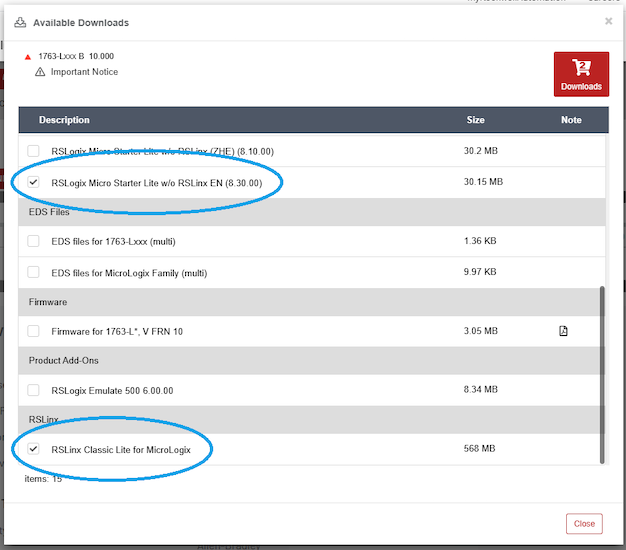Check RSLogix Micro Starter Lite ZHE 8.10.00
Image resolution: width=626 pixels, height=550 pixels.
(33, 151)
